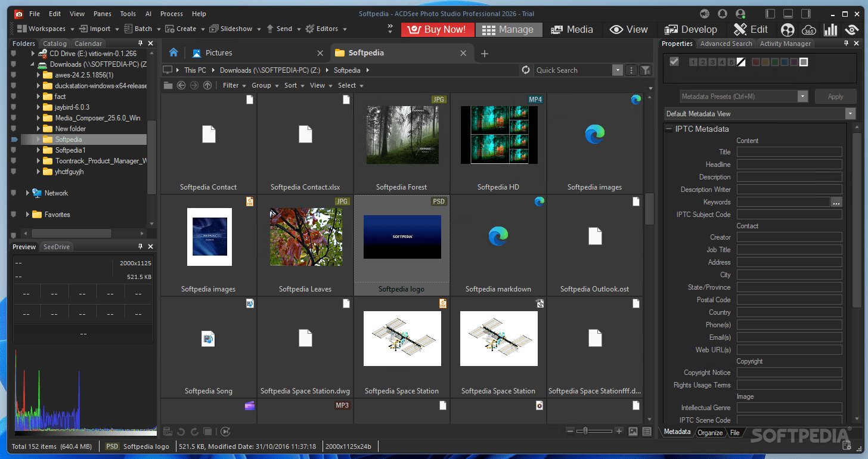Open the Metadata Presets dropdown
Viewport: 868px width, 459px height.
803,96
